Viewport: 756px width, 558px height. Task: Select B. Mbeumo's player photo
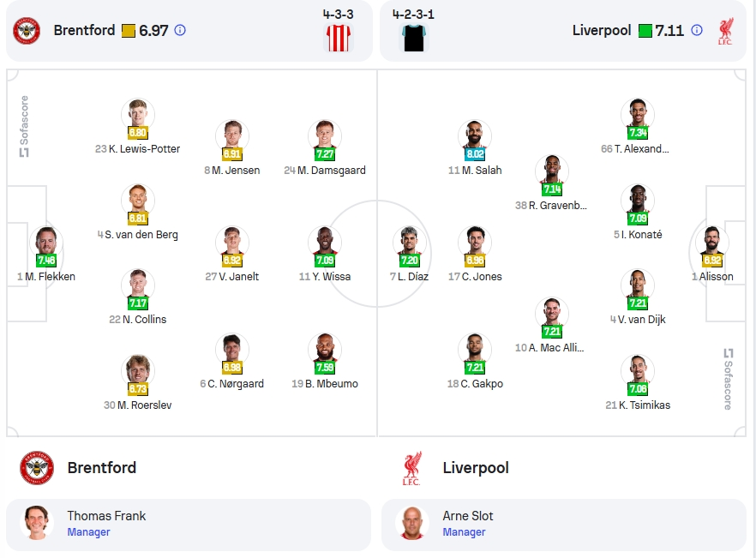click(x=325, y=348)
